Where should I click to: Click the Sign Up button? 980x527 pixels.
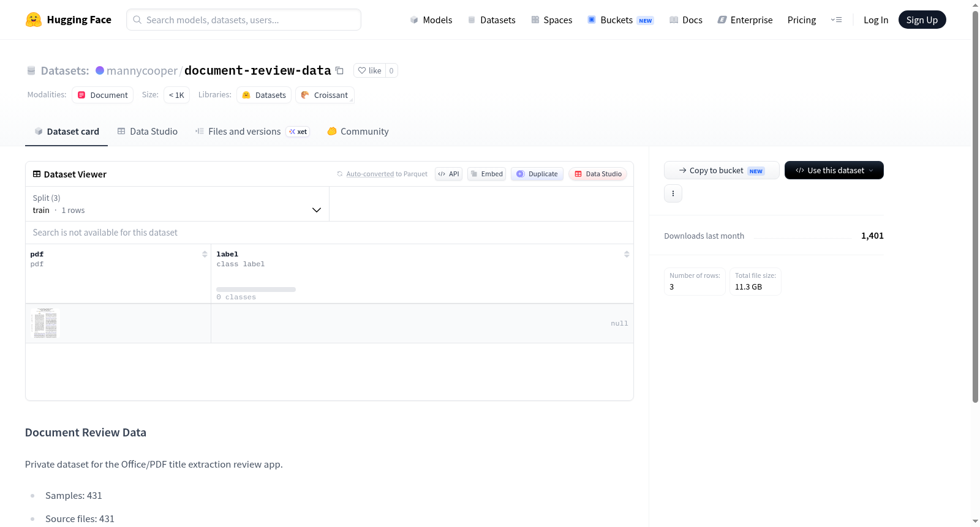coord(922,20)
